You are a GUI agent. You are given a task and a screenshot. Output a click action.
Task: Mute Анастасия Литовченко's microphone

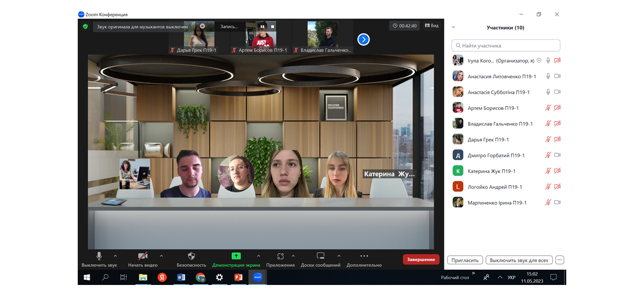point(548,76)
